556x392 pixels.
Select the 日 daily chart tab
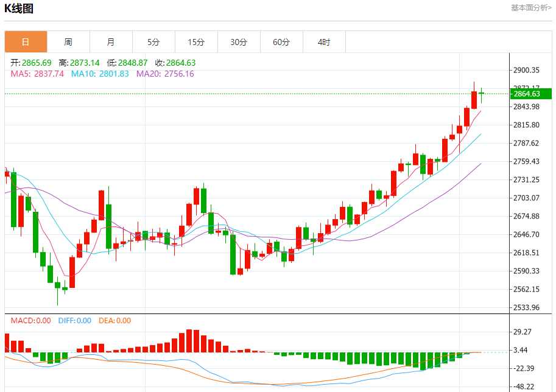26,42
